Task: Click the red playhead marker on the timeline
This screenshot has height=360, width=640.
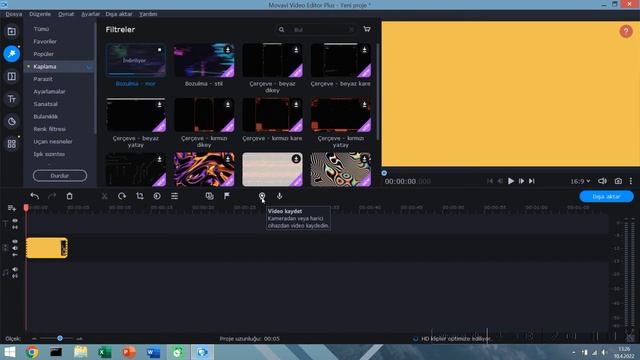Action: click(x=26, y=208)
